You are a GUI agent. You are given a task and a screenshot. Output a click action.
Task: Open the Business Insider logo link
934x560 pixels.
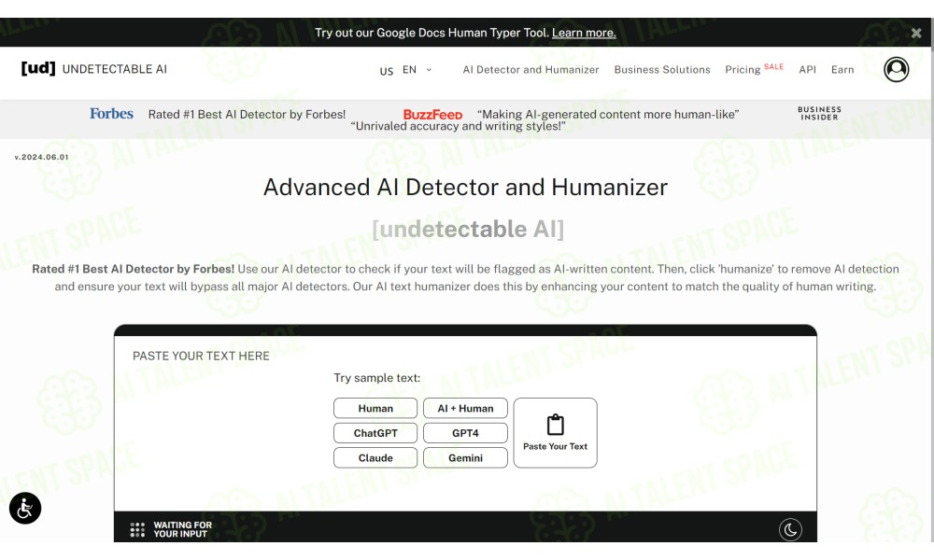click(x=819, y=113)
